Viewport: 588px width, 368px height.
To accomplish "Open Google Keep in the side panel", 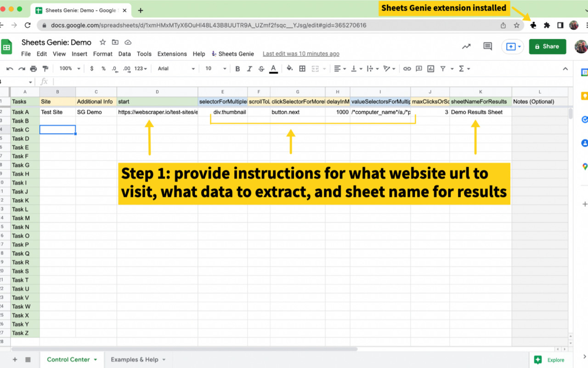I will [584, 96].
